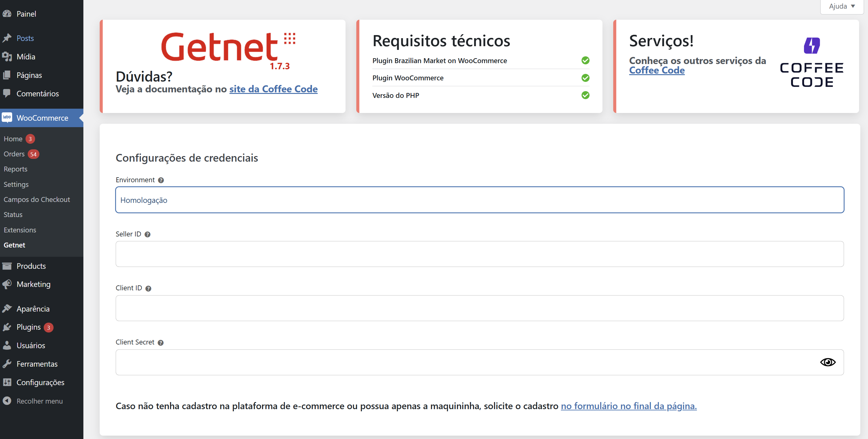This screenshot has height=439, width=868.
Task: Click the 'Configurações de credenciais' heading
Action: (187, 158)
